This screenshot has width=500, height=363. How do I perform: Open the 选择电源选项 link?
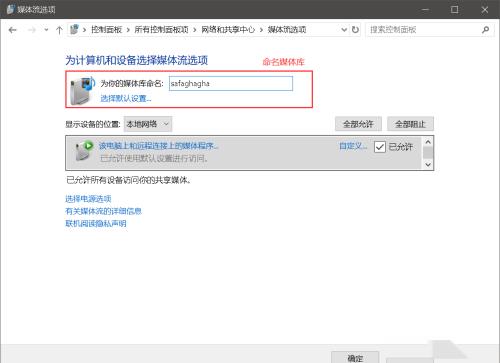[88, 199]
